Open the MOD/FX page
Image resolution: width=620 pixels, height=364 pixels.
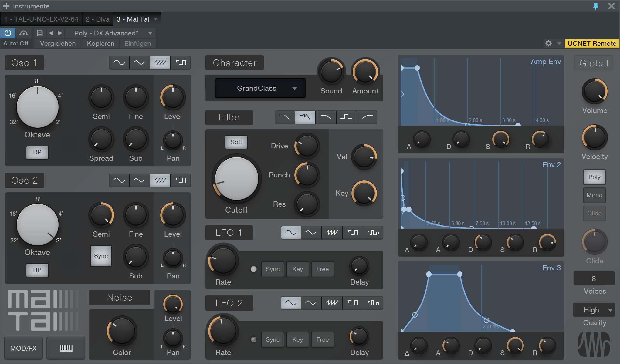pos(23,348)
